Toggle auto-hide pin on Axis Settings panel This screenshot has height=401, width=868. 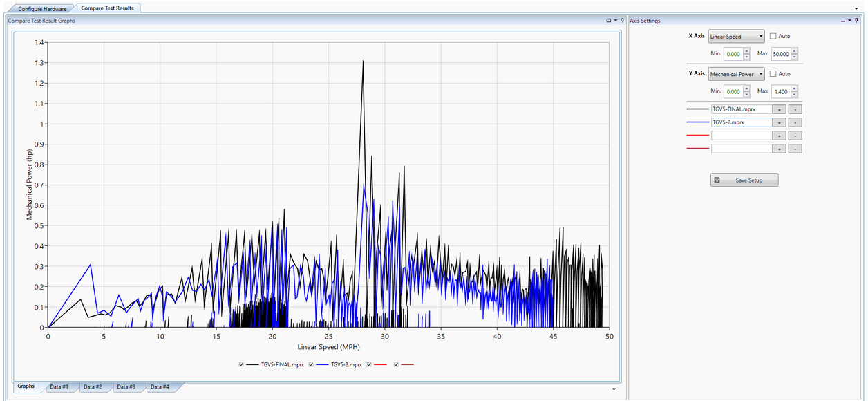click(x=856, y=21)
